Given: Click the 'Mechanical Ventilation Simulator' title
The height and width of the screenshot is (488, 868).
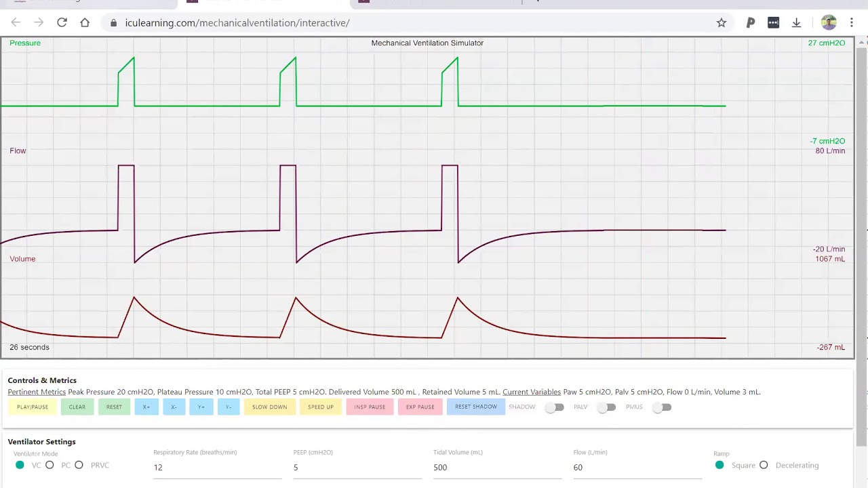Looking at the screenshot, I should point(427,43).
